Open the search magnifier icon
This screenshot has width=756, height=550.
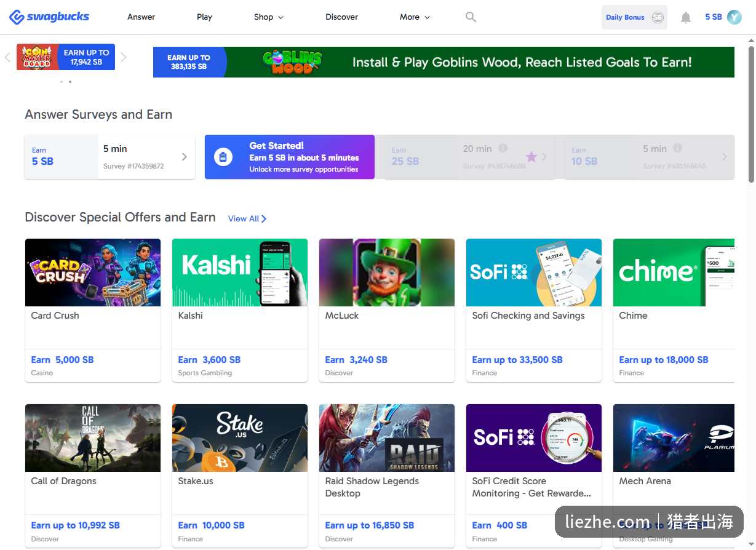point(471,17)
